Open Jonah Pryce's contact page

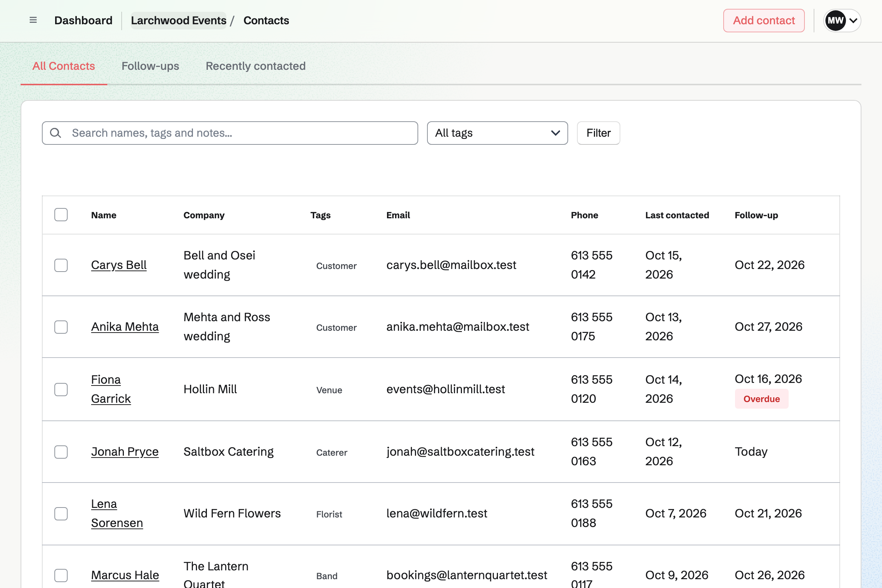pos(125,452)
